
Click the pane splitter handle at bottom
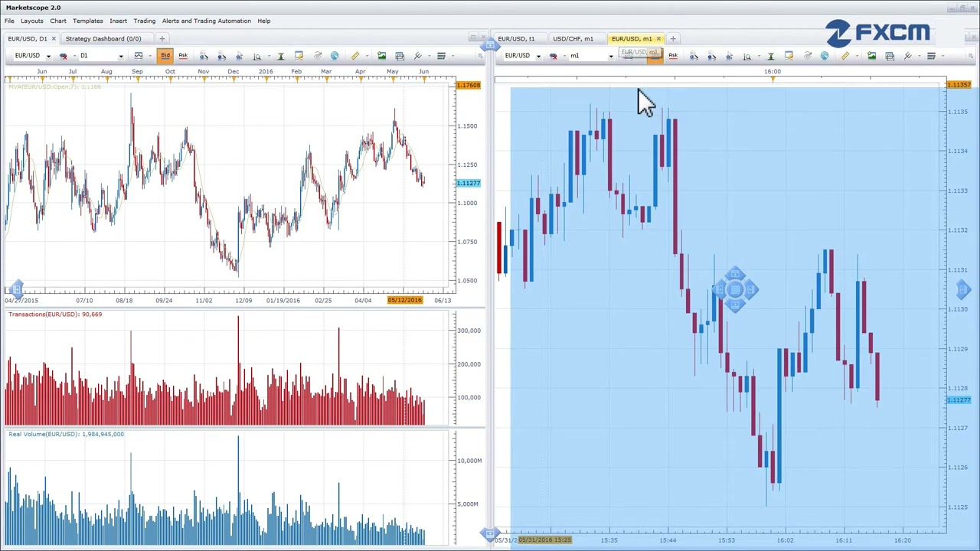pyautogui.click(x=489, y=533)
